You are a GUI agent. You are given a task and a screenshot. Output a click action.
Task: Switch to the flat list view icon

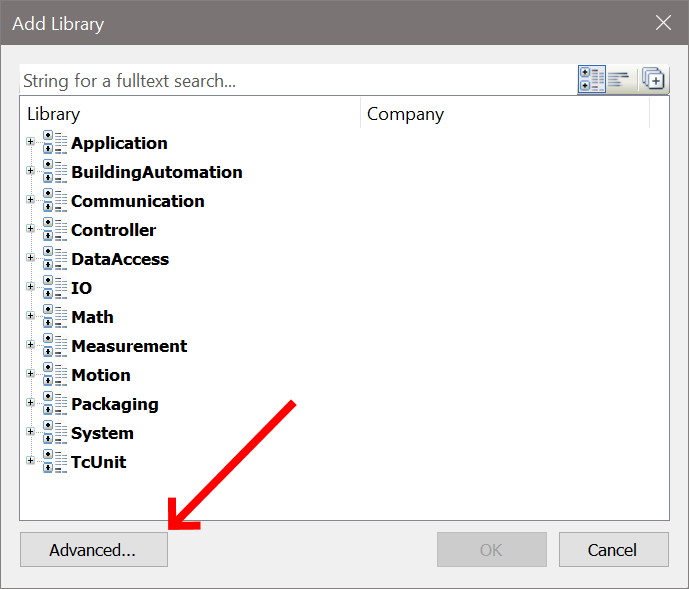619,80
